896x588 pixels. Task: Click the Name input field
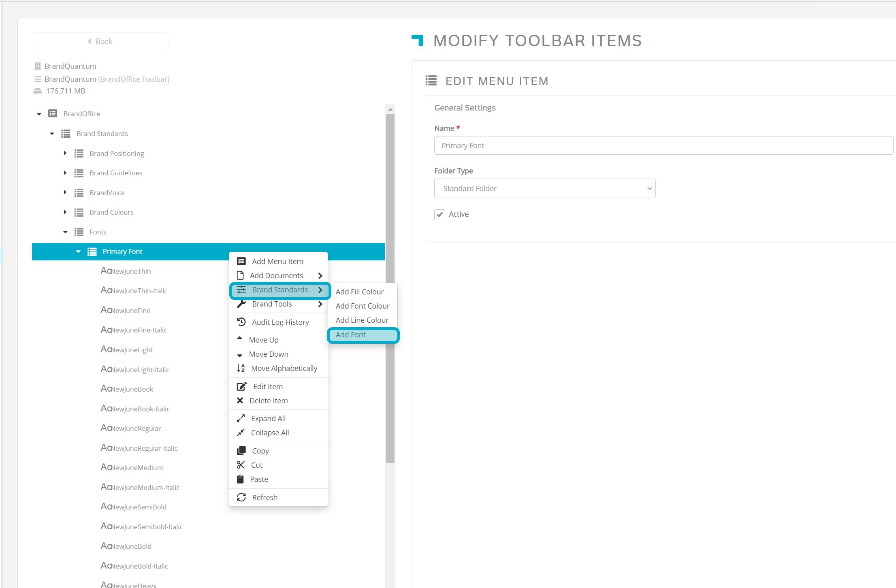[x=663, y=145]
